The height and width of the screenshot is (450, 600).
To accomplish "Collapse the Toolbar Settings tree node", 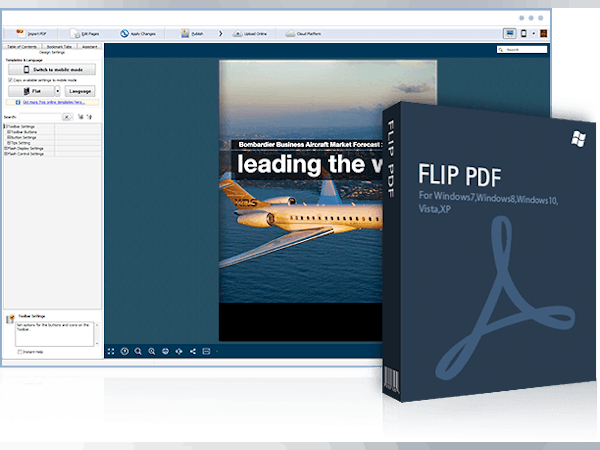I will (x=6, y=126).
